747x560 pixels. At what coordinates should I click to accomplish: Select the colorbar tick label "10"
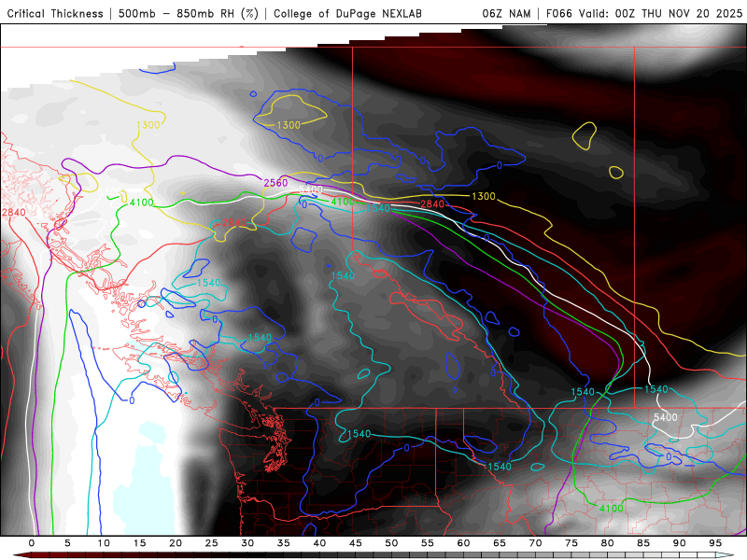point(104,543)
